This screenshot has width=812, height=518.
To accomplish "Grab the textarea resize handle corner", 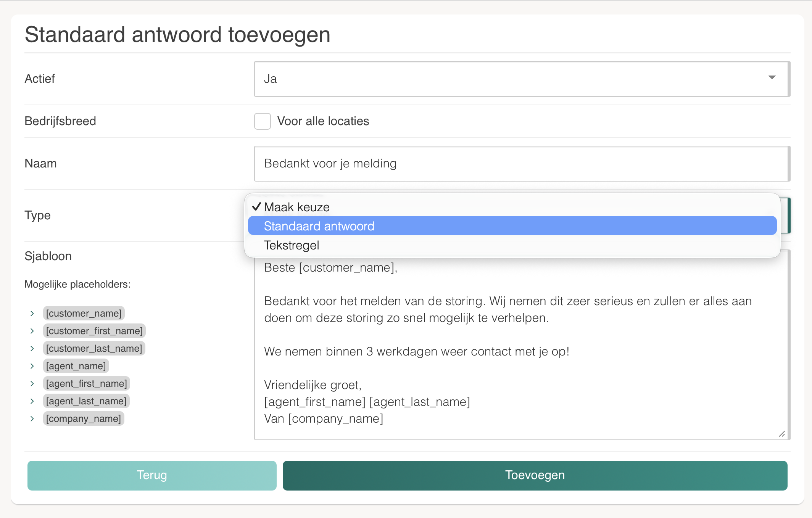I will point(782,434).
